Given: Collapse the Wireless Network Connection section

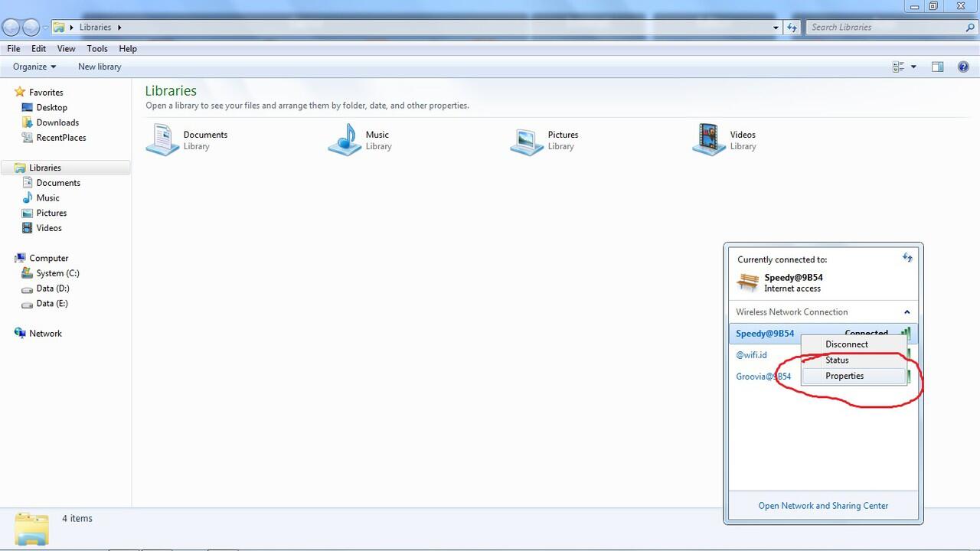Looking at the screenshot, I should pos(907,311).
